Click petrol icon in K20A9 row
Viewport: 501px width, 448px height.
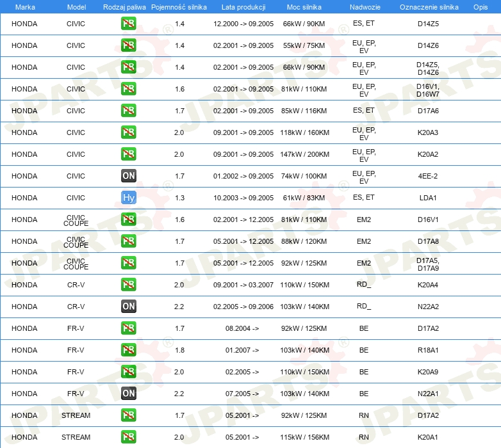coord(128,372)
